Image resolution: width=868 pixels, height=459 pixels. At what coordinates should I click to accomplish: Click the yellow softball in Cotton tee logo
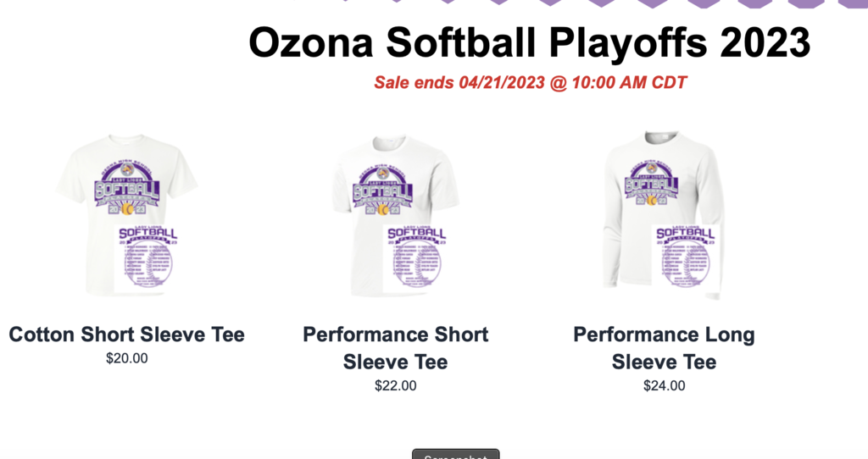(x=127, y=207)
